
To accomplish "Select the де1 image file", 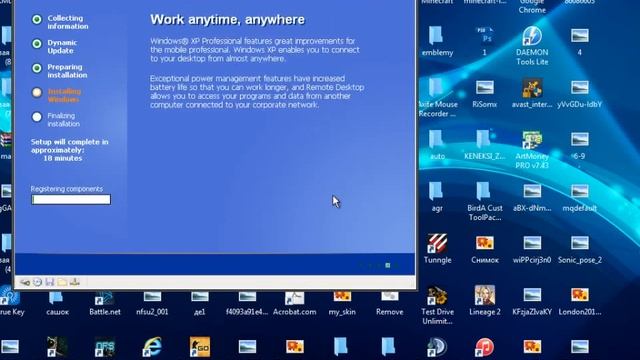I will (200, 298).
